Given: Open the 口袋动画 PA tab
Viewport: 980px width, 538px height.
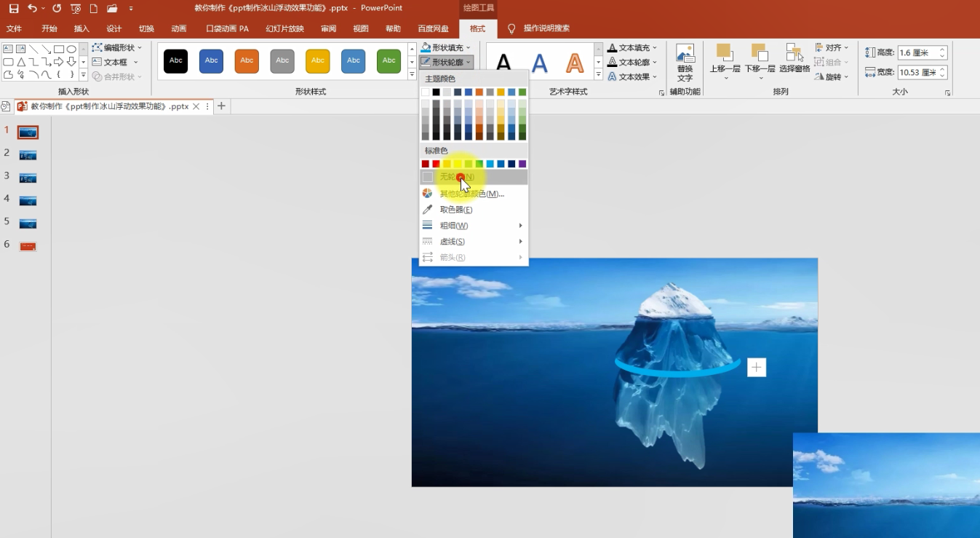Looking at the screenshot, I should 228,28.
